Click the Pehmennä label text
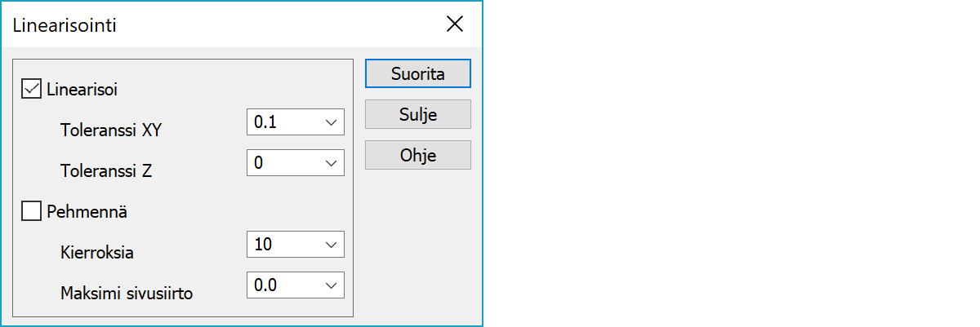 point(87,212)
